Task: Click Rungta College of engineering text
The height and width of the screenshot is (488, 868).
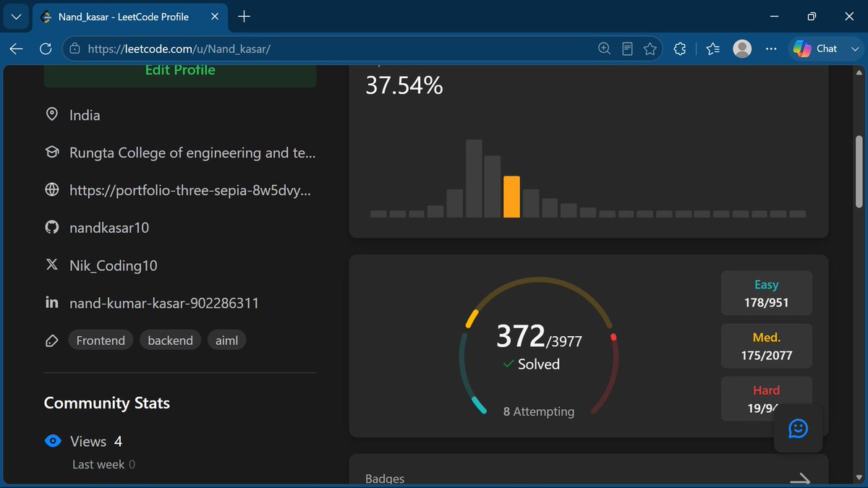Action: (x=192, y=153)
